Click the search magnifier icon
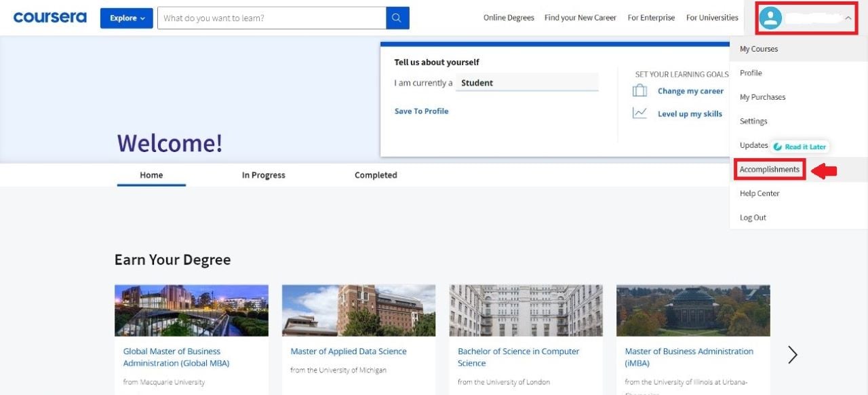Screen dimensions: 868x395 tap(397, 18)
